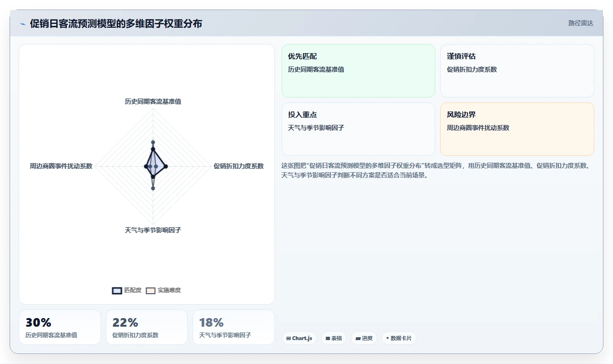The image size is (613, 364).
Task: Click the 匹配度 data point on the 周边商圈事件扰动系数 axis
Action: click(146, 166)
